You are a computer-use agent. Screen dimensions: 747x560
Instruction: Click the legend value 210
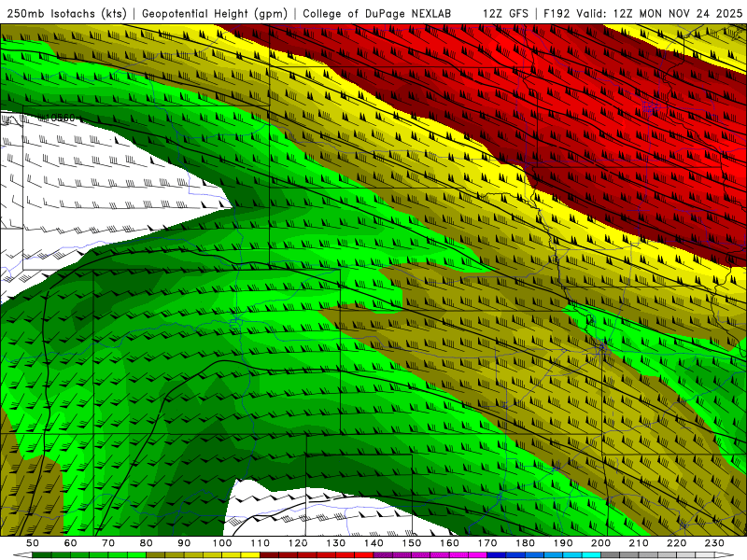(x=640, y=543)
